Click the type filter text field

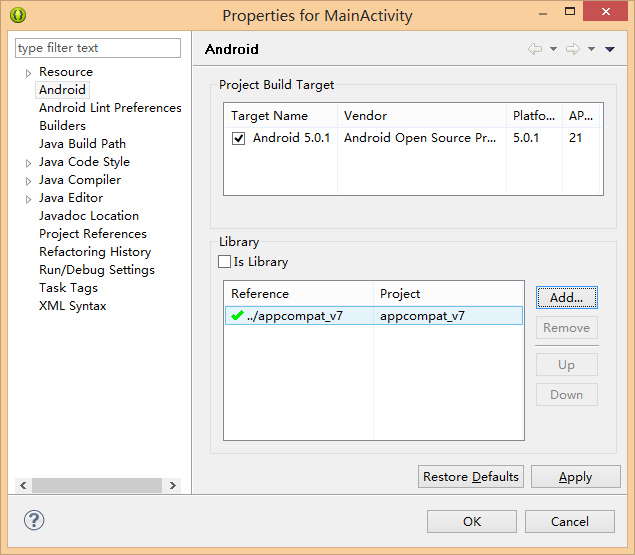click(x=98, y=48)
